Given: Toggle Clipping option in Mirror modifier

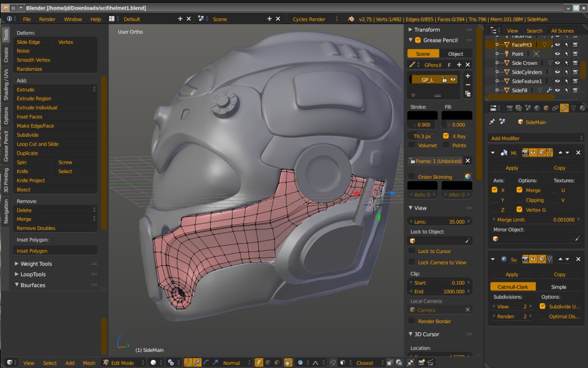Looking at the screenshot, I should coord(519,200).
